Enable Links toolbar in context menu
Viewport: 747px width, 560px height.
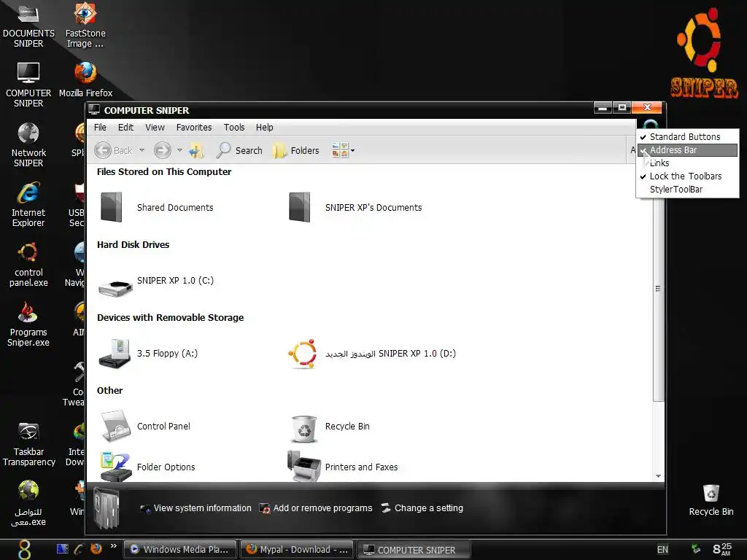(x=687, y=163)
